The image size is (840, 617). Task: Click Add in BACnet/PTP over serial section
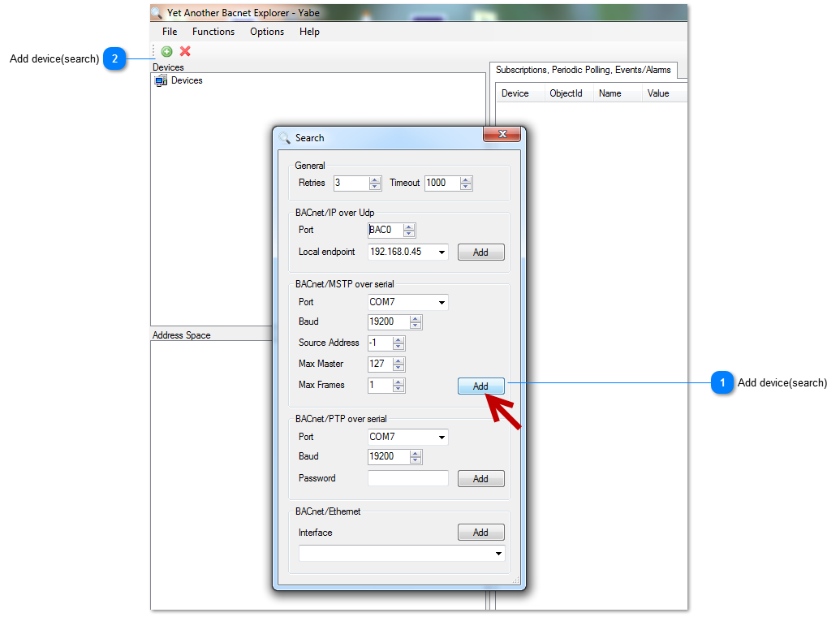[480, 479]
